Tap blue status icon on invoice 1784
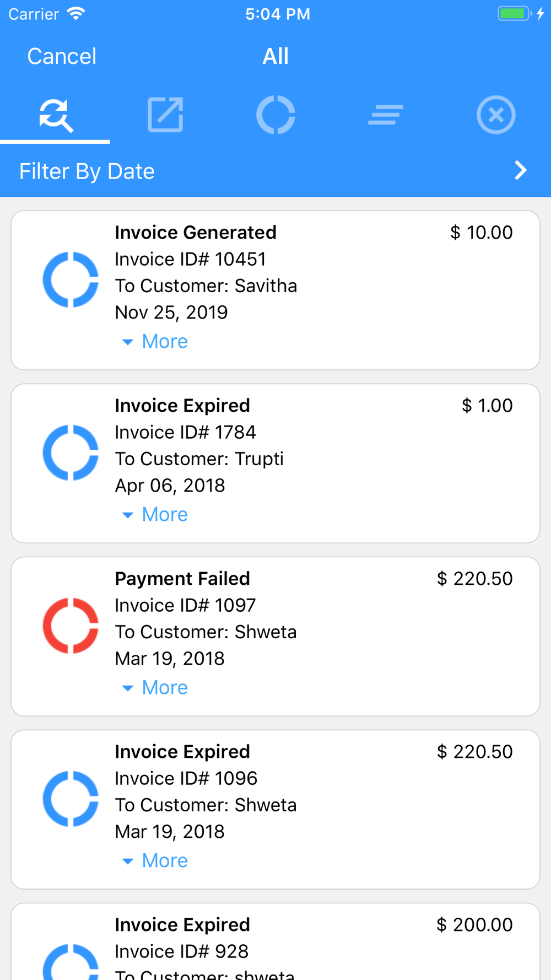The height and width of the screenshot is (980, 551). point(71,453)
